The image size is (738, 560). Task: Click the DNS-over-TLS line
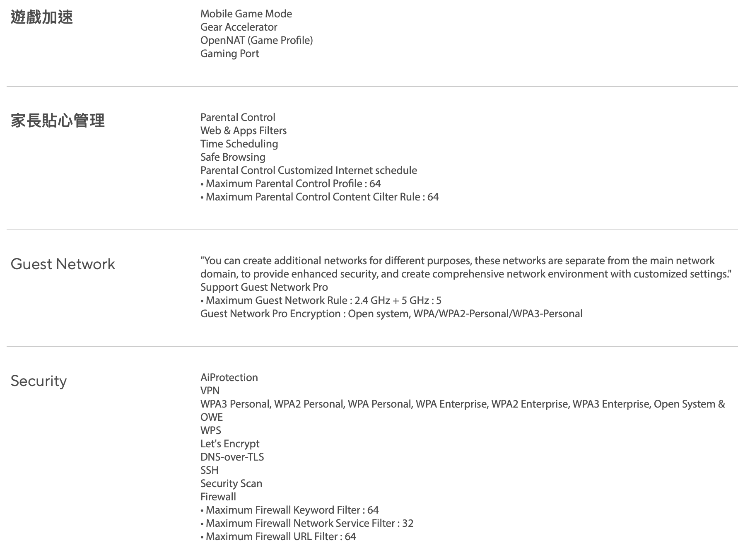coord(232,457)
